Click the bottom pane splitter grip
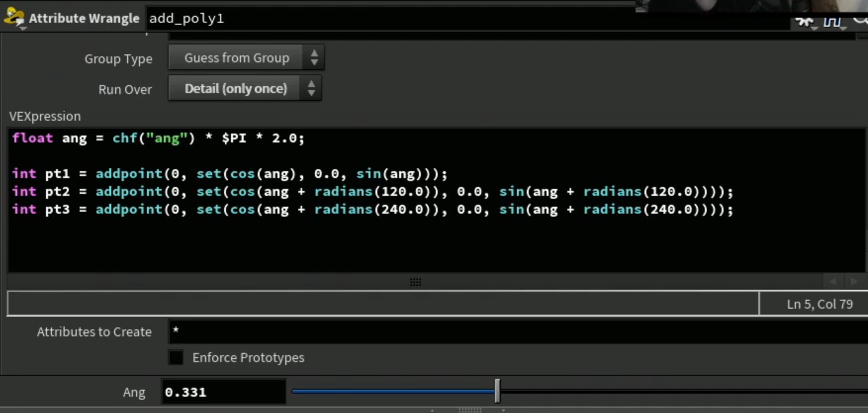The image size is (868, 413). coord(469,410)
